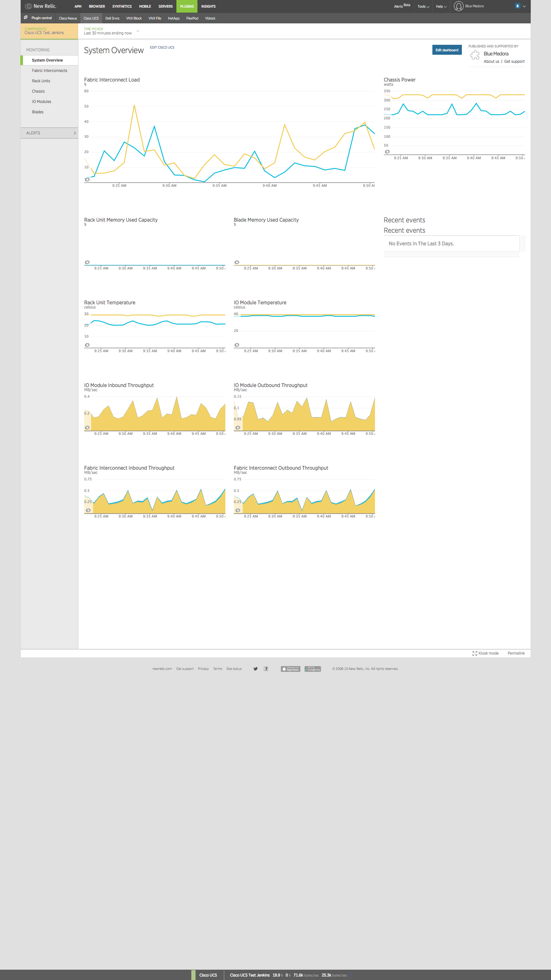Click the Edit dashboard button
The width and height of the screenshot is (551, 980).
pos(447,50)
